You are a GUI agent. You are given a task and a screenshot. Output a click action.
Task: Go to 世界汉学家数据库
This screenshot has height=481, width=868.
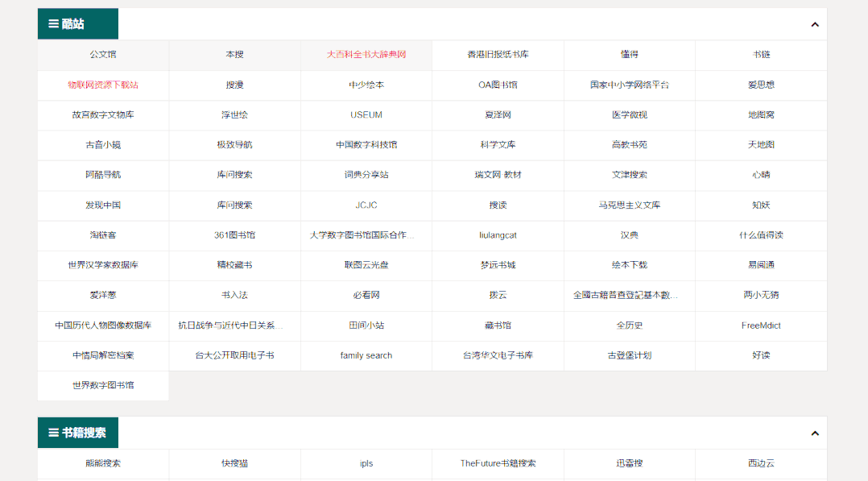coord(103,265)
